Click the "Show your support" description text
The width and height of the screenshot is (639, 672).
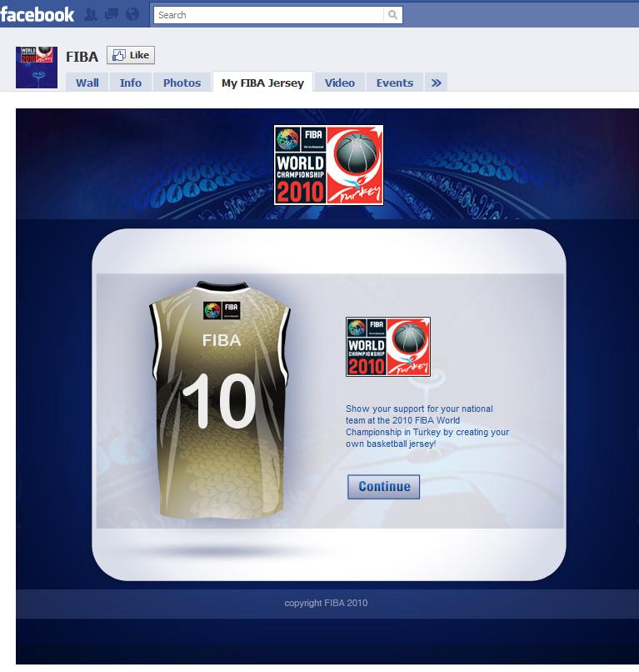(427, 426)
